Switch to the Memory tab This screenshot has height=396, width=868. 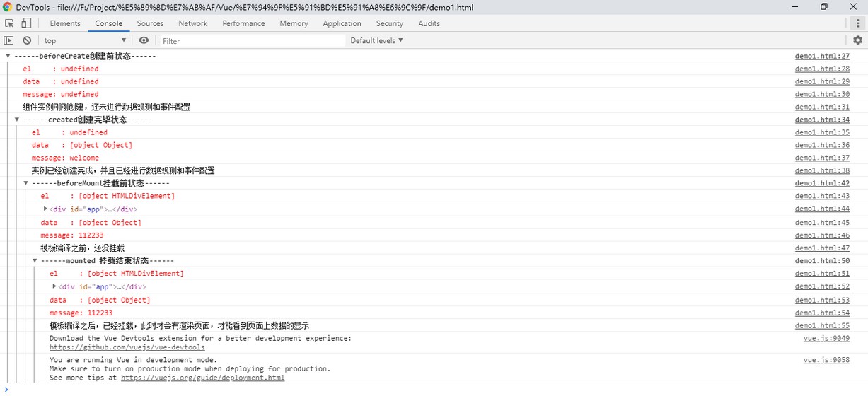(294, 23)
